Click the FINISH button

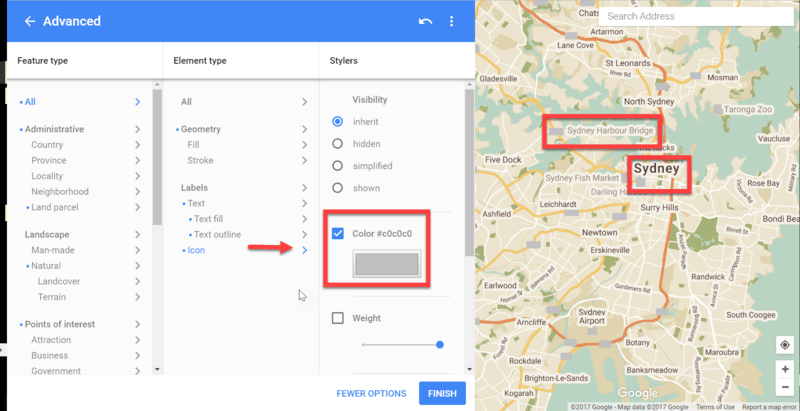click(442, 394)
